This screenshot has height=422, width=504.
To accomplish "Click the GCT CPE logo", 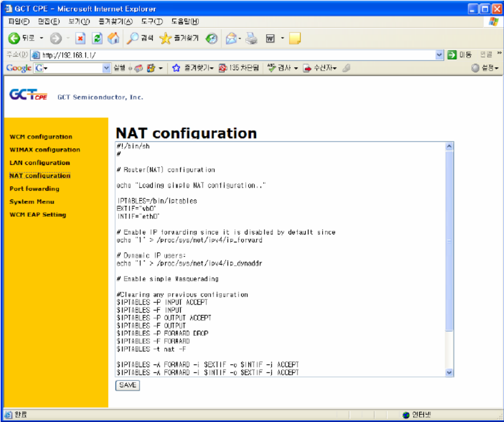I will click(x=29, y=95).
